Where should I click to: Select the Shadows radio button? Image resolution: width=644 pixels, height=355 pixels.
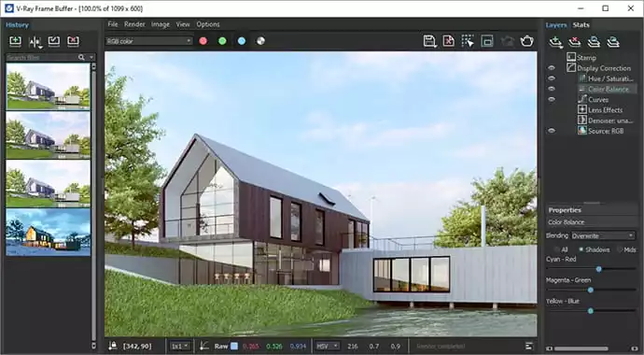[x=595, y=249]
